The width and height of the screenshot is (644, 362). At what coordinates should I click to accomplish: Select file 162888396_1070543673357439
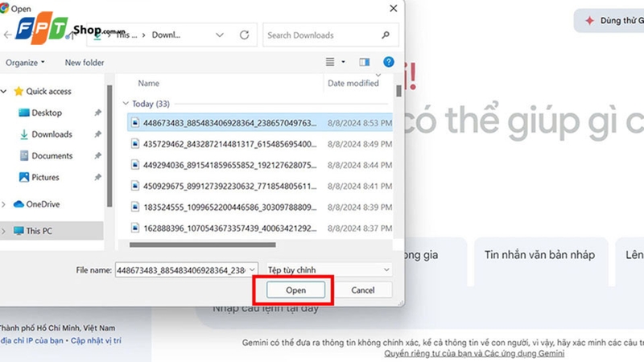[x=259, y=228]
